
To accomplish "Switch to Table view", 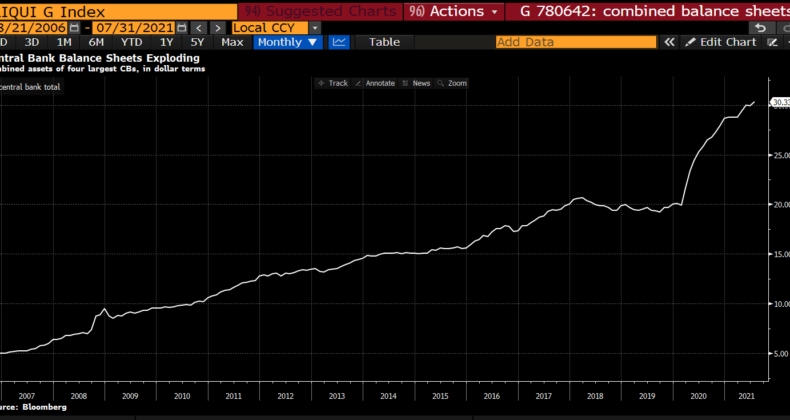I will click(384, 42).
